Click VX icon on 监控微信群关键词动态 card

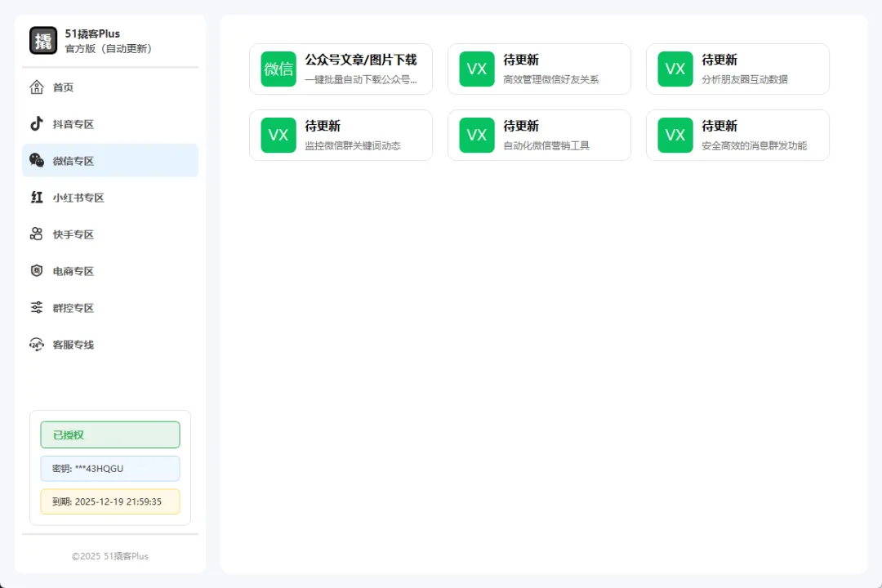pyautogui.click(x=278, y=135)
